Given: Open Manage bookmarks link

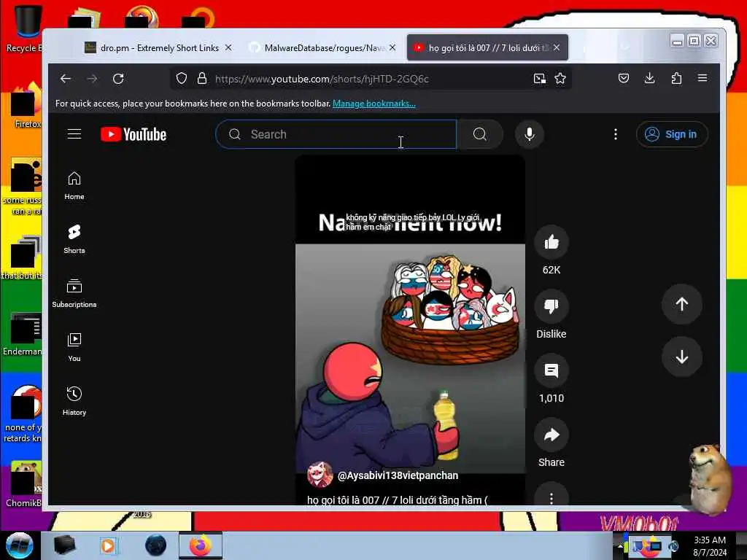Looking at the screenshot, I should click(x=374, y=104).
